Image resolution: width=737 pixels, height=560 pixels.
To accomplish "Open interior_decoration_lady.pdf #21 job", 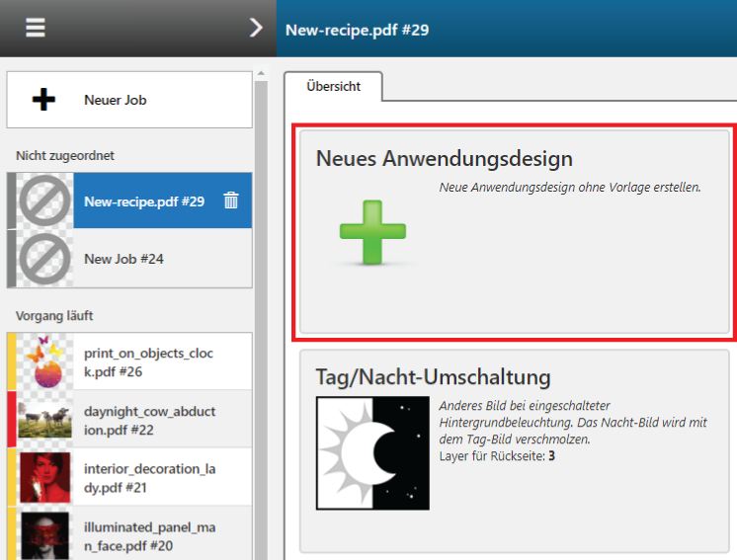I will pyautogui.click(x=149, y=478).
